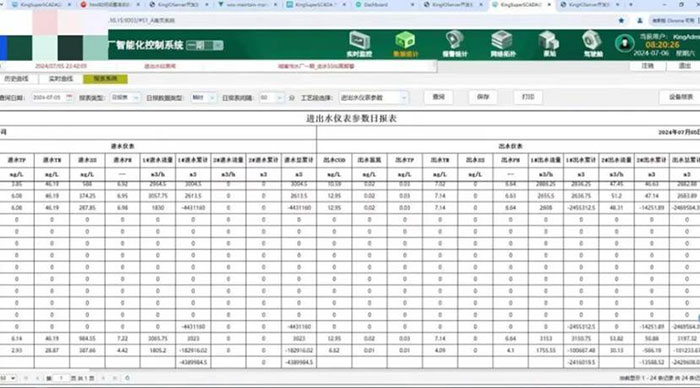The image size is (700, 388).
Task: Switch to the 实时曲线 real-time curve tab
Action: coord(60,79)
